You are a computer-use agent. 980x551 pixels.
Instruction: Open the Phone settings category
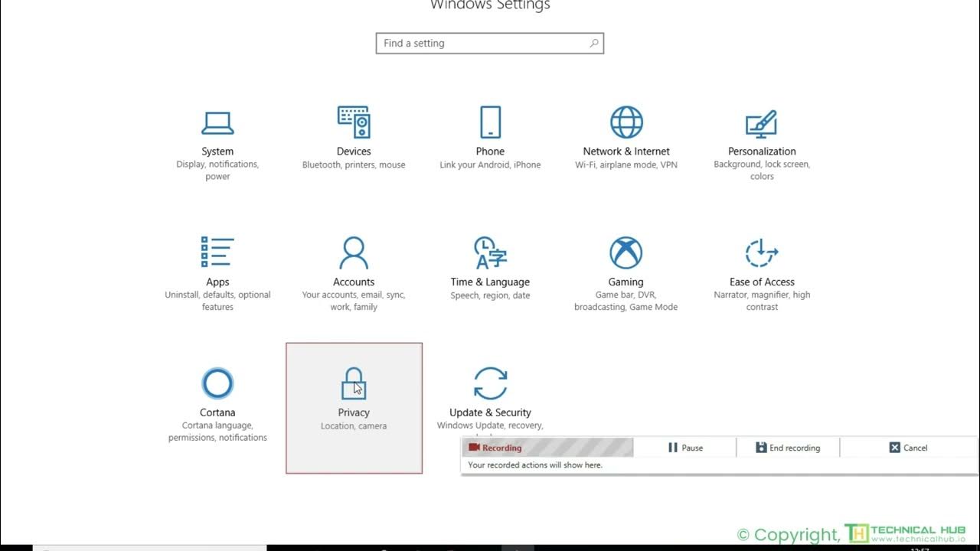[x=490, y=138]
